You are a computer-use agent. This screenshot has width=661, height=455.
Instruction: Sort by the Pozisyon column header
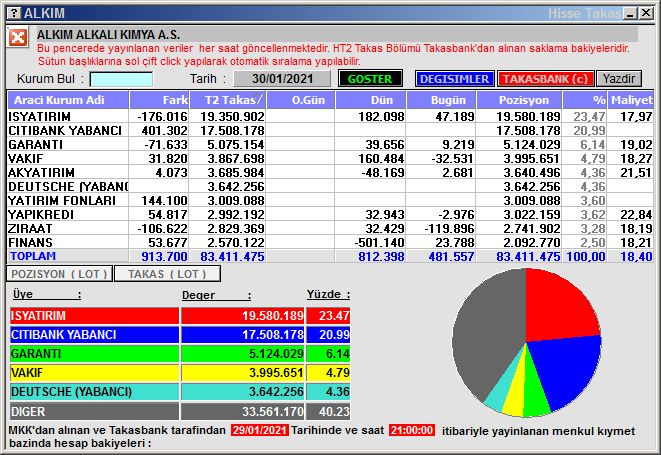pyautogui.click(x=519, y=100)
